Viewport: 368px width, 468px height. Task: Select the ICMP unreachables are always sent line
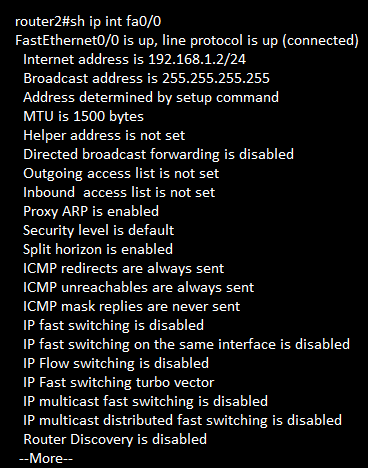(139, 288)
